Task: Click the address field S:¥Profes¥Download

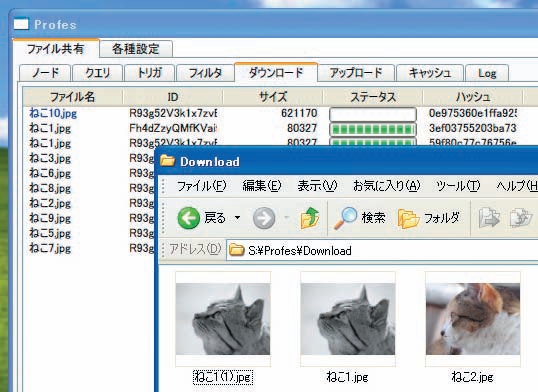Action: [382, 250]
